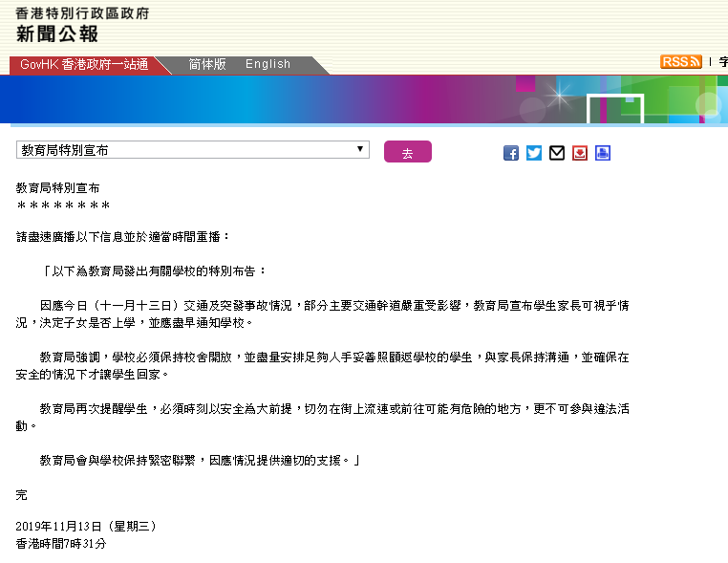The image size is (728, 563).
Task: Click the line 請盡速廣播以下信息並於適當時間重播
Action: 123,237
